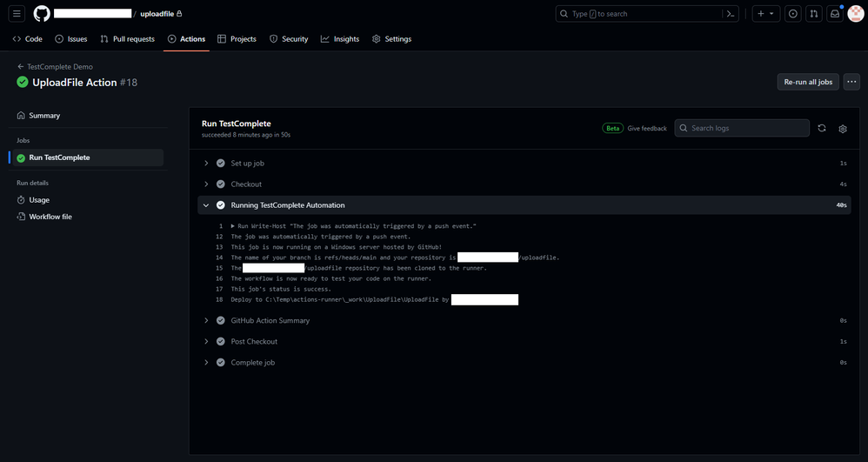Screen dimensions: 868x462
Task: Expand the Set up job step
Action: click(x=247, y=164)
